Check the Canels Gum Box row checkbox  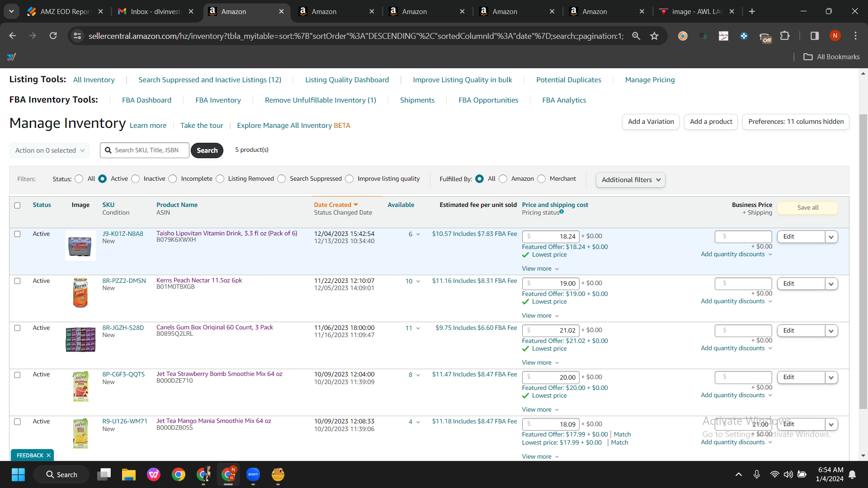click(x=17, y=328)
